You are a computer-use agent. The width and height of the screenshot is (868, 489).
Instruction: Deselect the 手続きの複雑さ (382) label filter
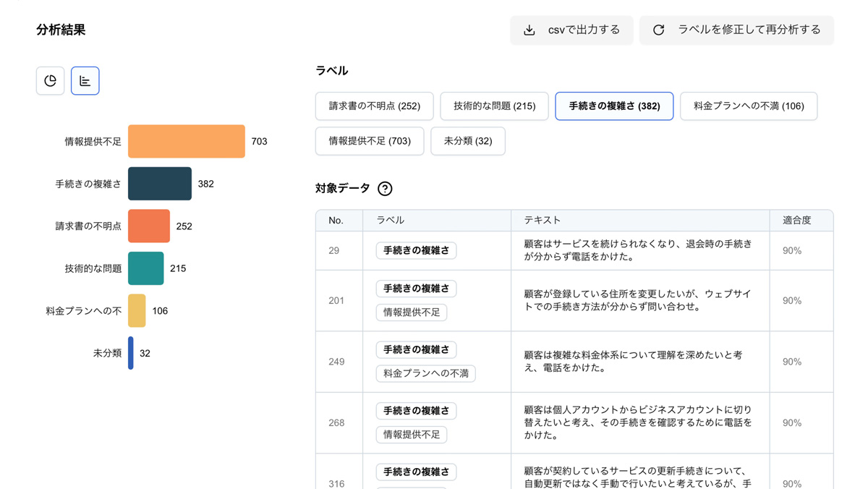613,106
